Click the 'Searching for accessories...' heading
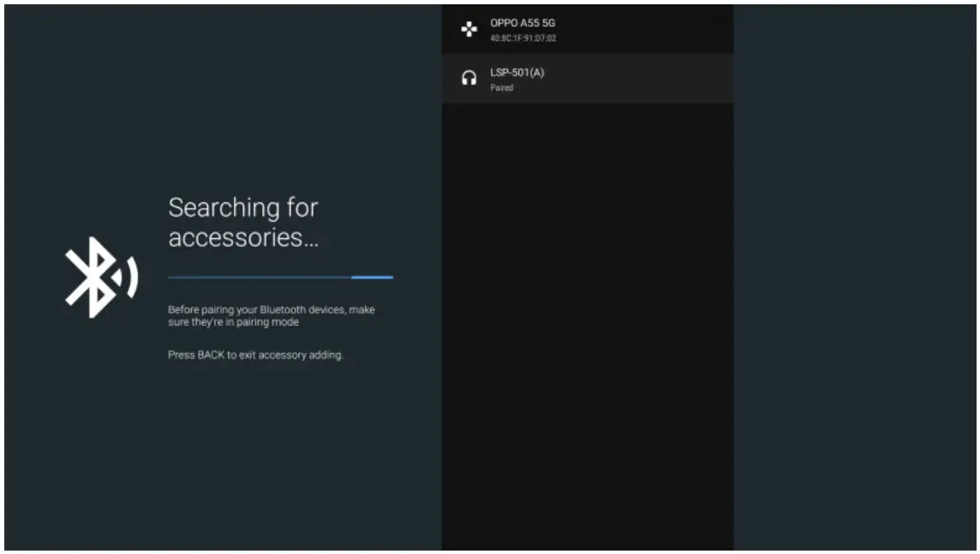 (x=243, y=223)
